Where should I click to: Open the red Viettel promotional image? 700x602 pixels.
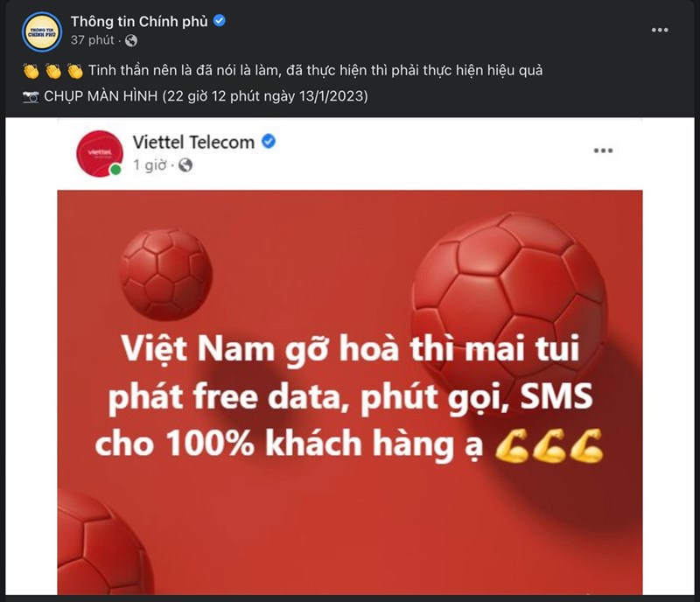(349, 392)
